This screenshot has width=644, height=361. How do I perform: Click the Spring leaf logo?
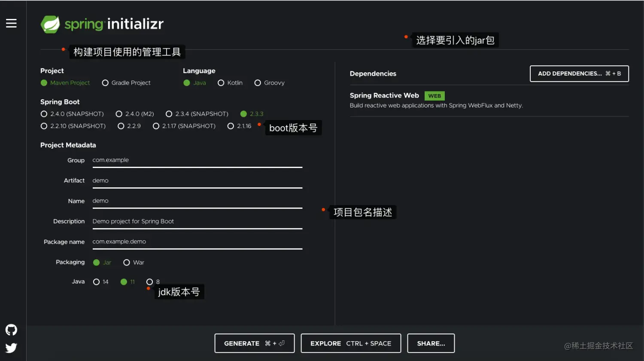[50, 24]
